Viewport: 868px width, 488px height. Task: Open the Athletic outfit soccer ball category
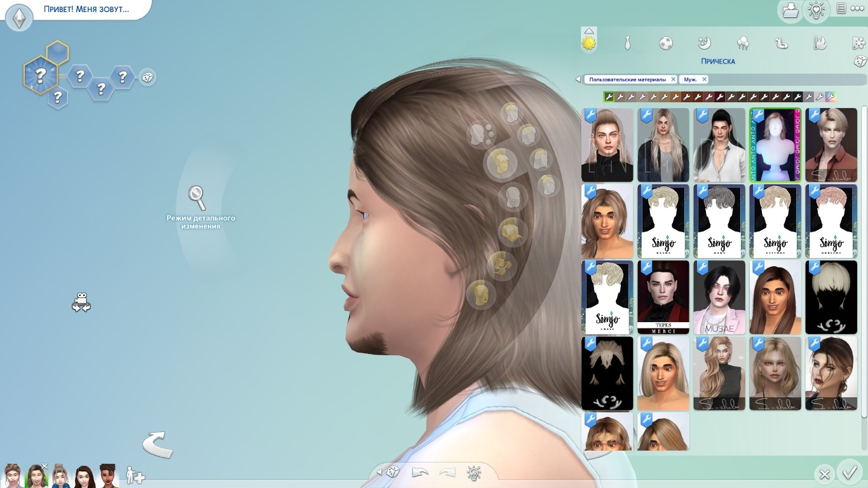click(665, 43)
